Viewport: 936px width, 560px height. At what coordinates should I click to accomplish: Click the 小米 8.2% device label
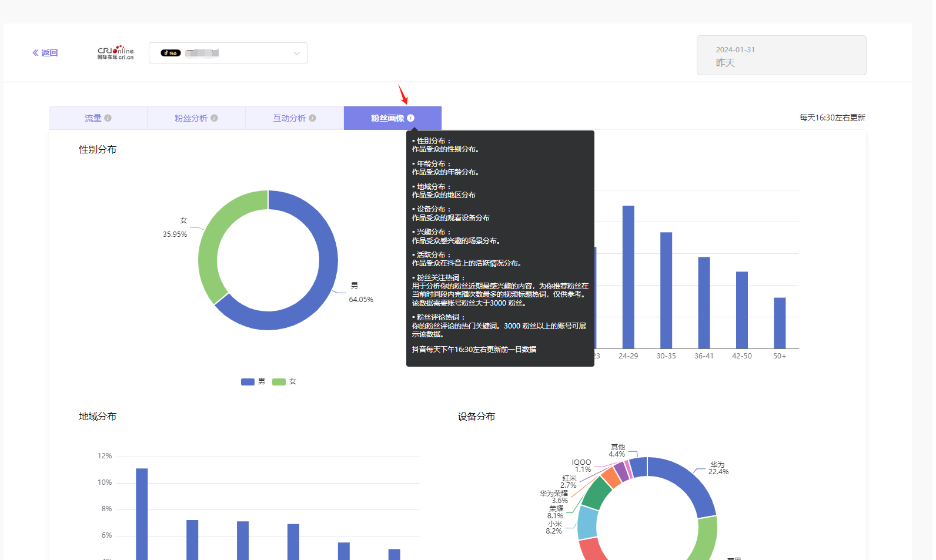point(554,528)
